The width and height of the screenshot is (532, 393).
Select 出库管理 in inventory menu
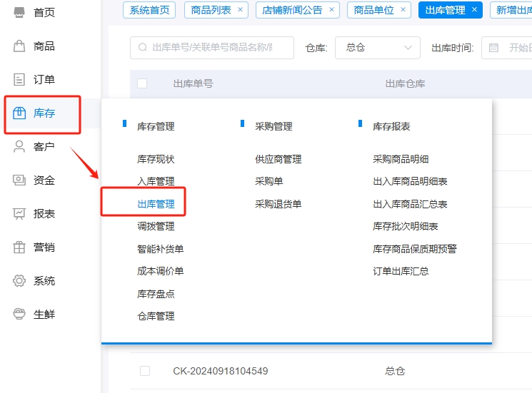156,204
